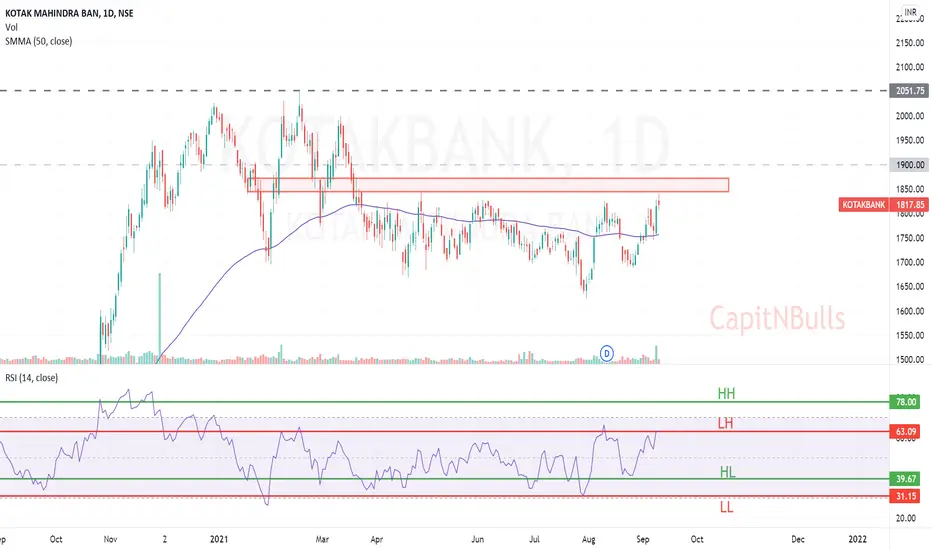
Task: Select the INR currency label
Action: pyautogui.click(x=910, y=12)
